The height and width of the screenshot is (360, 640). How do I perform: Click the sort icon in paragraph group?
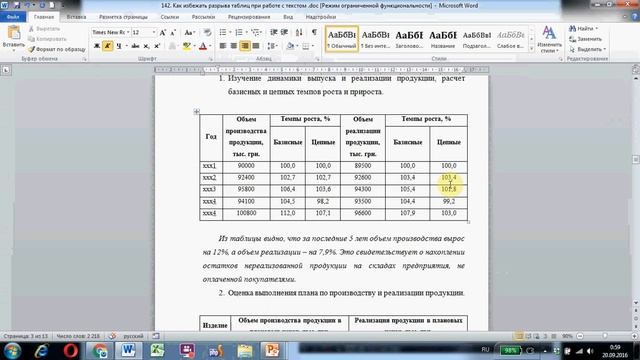click(x=299, y=32)
